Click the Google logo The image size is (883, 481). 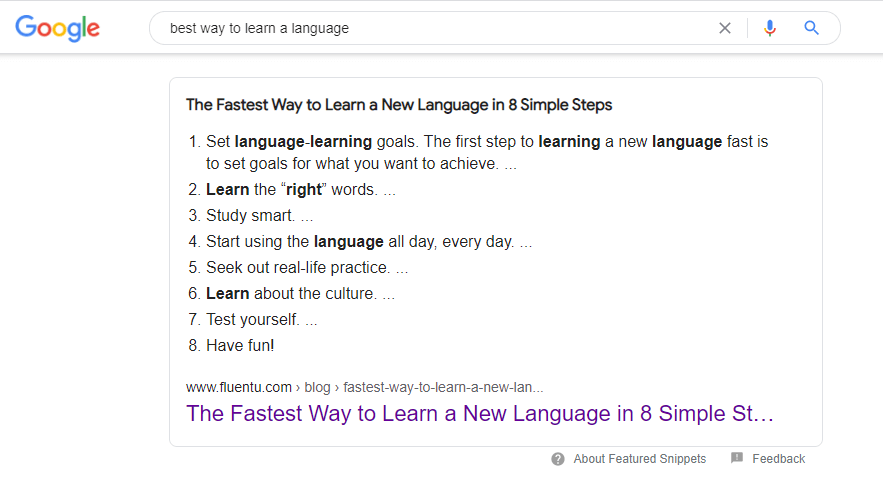click(x=58, y=28)
